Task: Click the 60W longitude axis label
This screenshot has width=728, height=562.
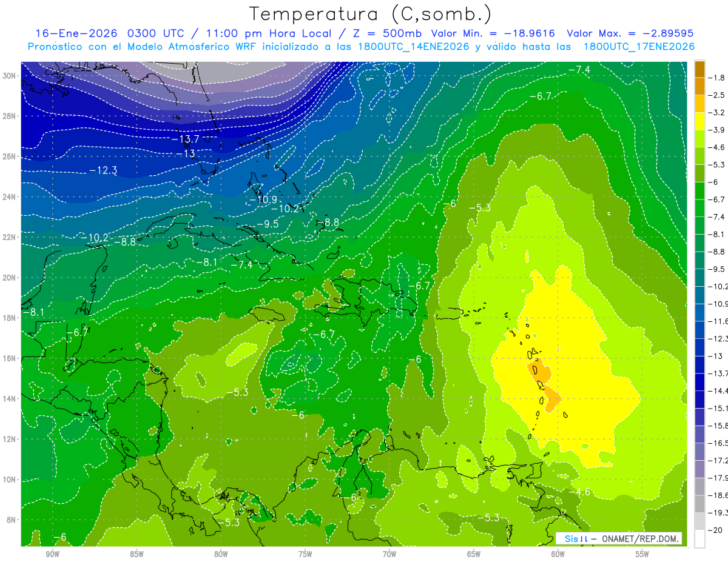Action: click(558, 555)
